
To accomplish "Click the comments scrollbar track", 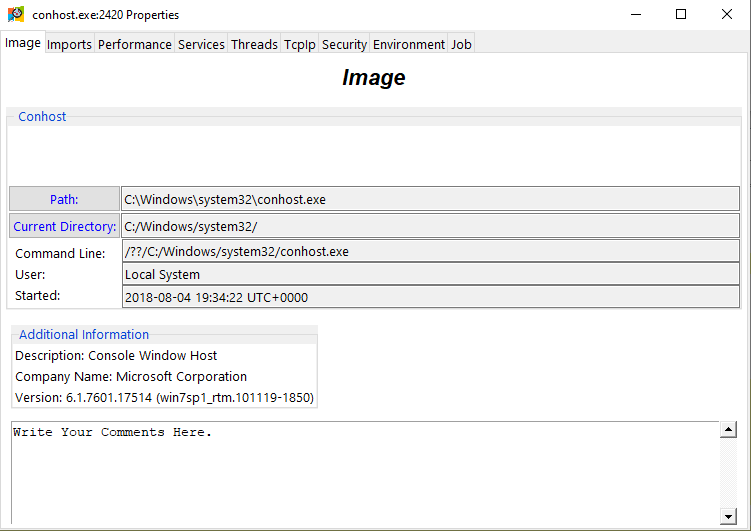I will (x=728, y=473).
